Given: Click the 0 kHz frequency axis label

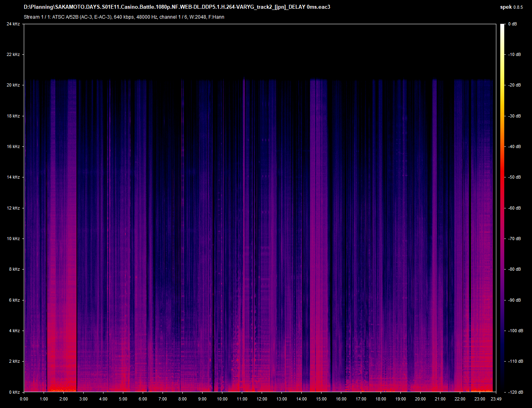Looking at the screenshot, I should [x=14, y=392].
